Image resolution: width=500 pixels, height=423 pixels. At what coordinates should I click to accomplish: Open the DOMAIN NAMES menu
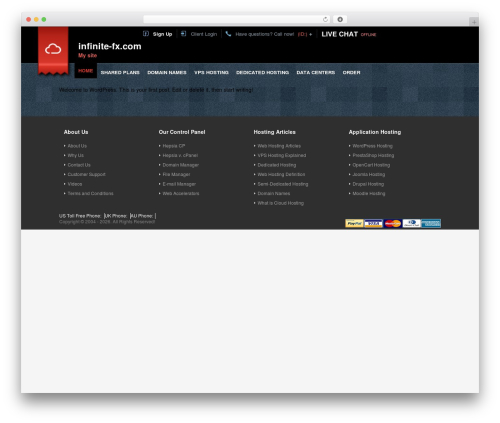[167, 72]
